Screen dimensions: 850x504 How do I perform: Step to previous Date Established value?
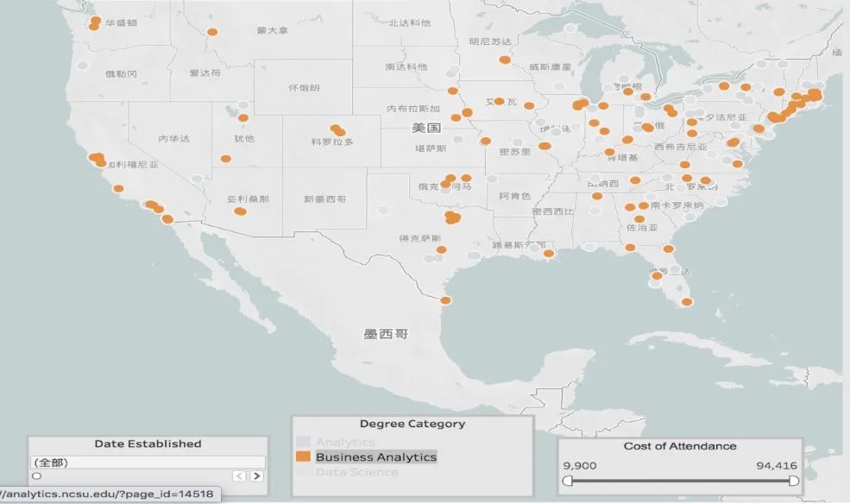coord(239,476)
